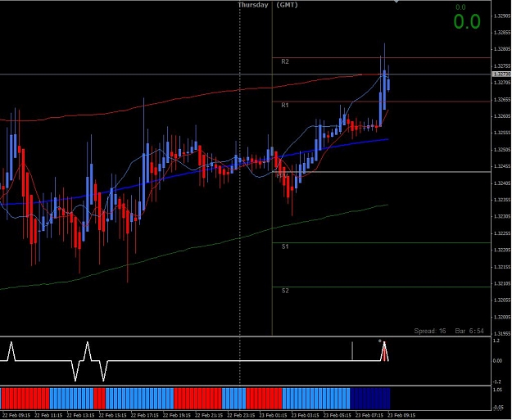Select the R2 resistance level label

coord(285,61)
